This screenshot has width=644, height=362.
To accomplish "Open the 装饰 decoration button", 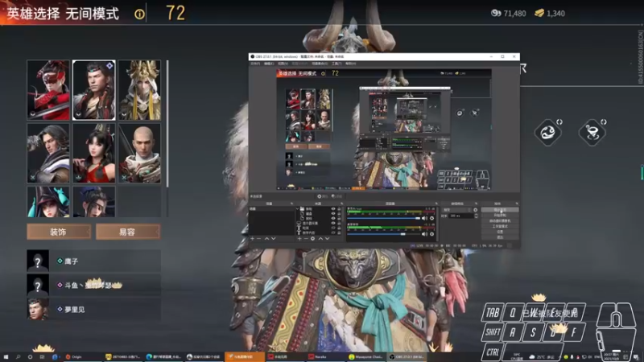I will click(59, 232).
